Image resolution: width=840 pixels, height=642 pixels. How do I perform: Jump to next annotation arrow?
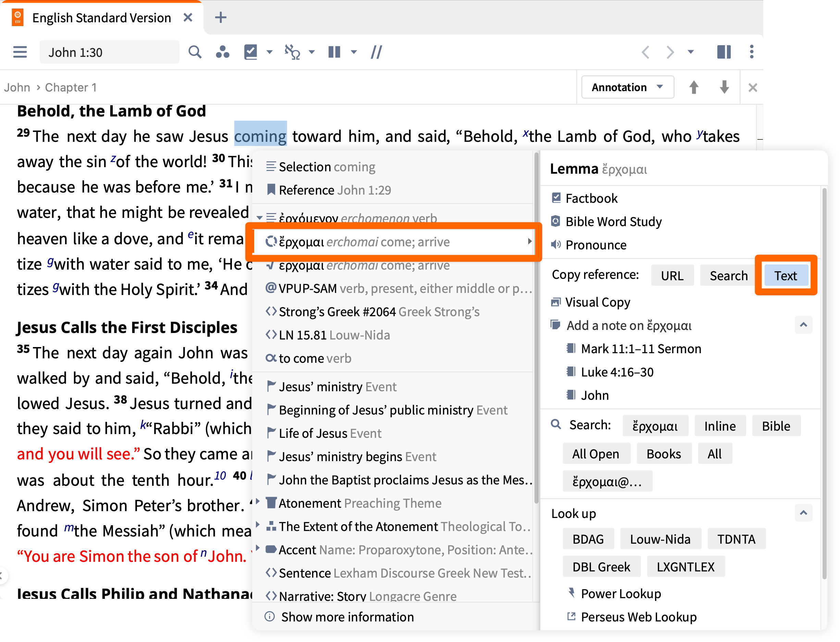tap(724, 87)
